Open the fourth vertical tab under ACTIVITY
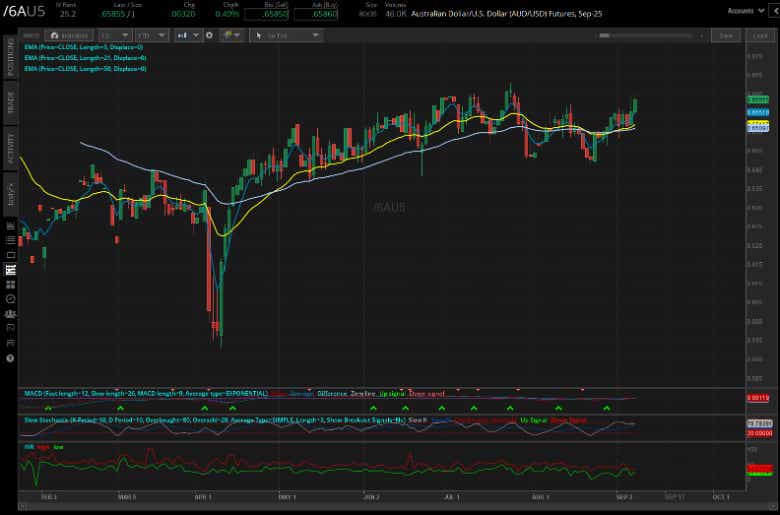This screenshot has height=515, width=780. 10,194
